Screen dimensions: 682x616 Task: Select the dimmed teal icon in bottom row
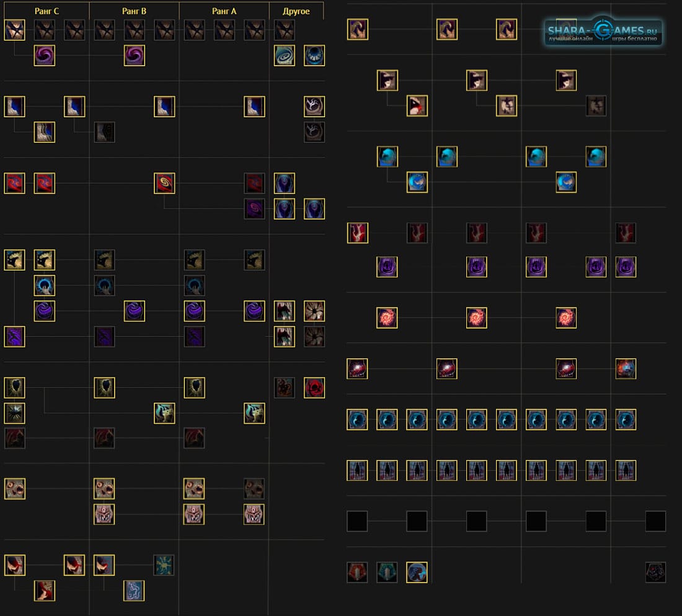(387, 573)
